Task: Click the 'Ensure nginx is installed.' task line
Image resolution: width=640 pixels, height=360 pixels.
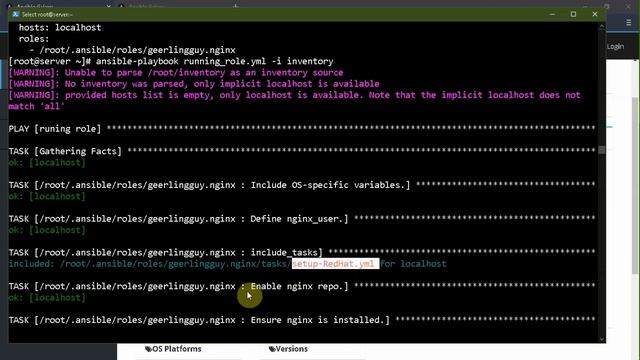Action: point(302,320)
